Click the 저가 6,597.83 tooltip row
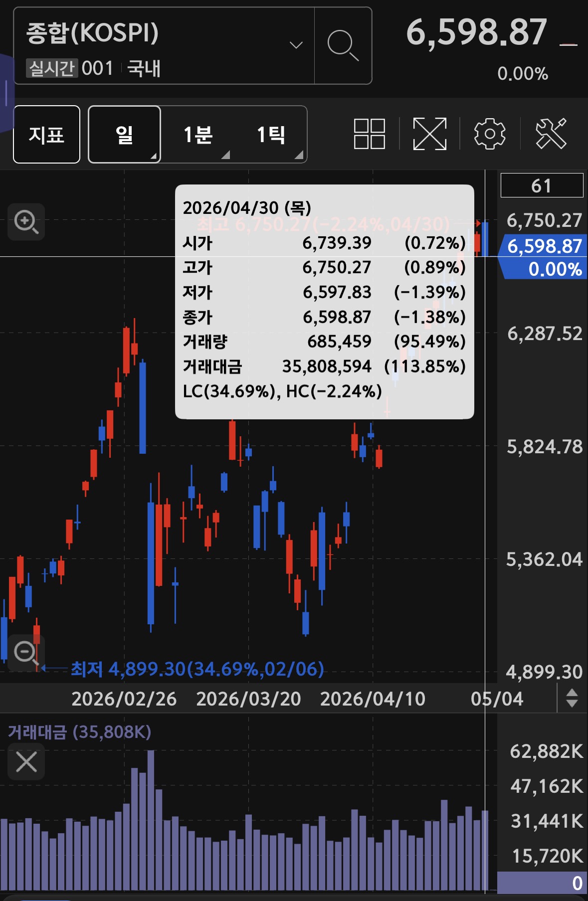Image resolution: width=588 pixels, height=901 pixels. point(324,292)
